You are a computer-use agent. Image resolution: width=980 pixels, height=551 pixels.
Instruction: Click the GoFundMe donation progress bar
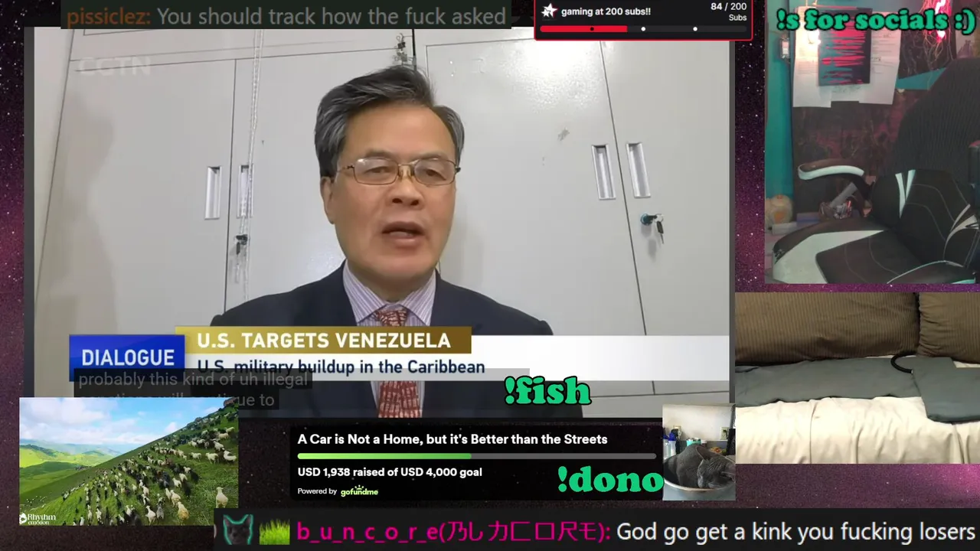[x=476, y=456]
